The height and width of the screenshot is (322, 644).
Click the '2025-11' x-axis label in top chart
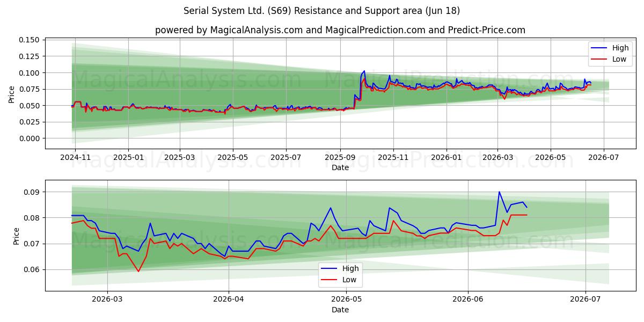393,158
